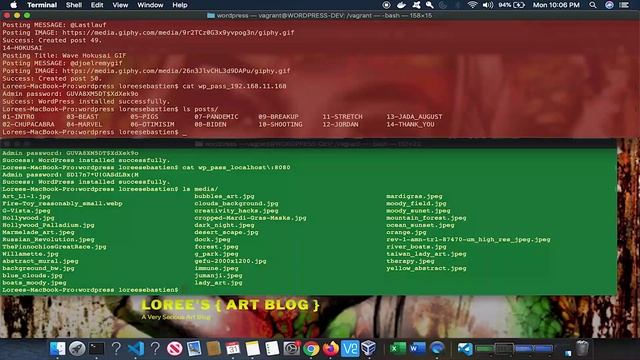Click 'Hollywood_Palladium.jpg' file name
This screenshot has width=640, height=360.
click(48, 225)
